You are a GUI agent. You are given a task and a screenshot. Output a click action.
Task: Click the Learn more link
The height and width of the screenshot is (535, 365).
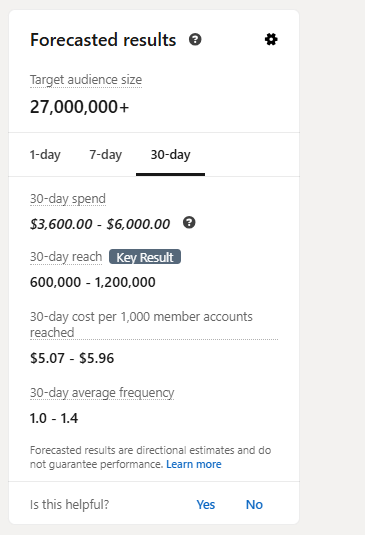194,464
